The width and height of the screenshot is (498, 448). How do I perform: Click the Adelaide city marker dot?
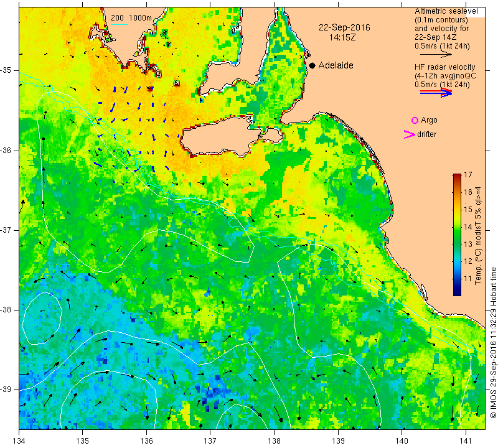312,65
